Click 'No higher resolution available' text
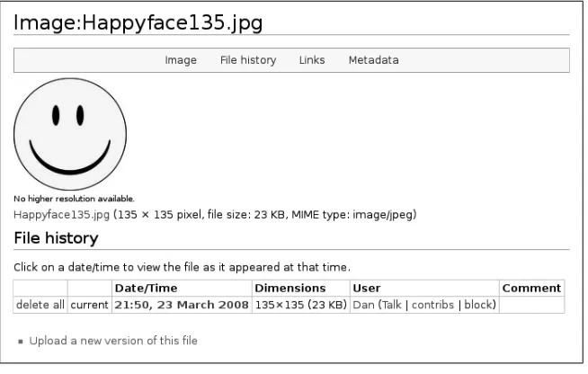This screenshot has height=374, width=588. pos(74,199)
